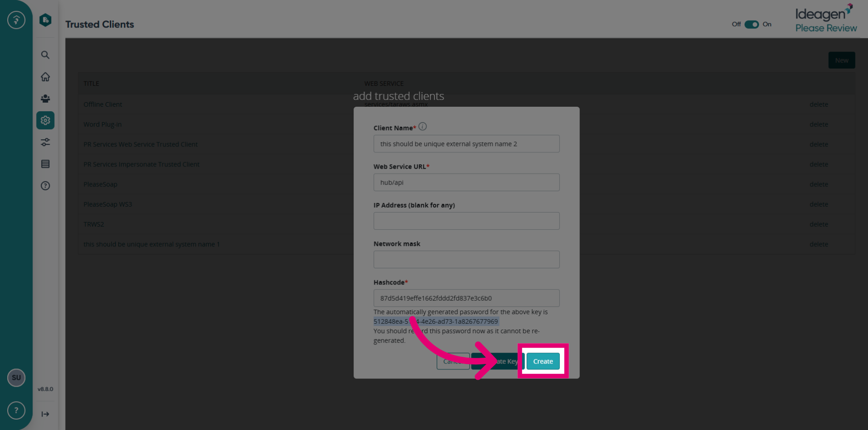Click the info icon beside Client Name
Viewport: 868px width, 430px height.
click(x=423, y=127)
